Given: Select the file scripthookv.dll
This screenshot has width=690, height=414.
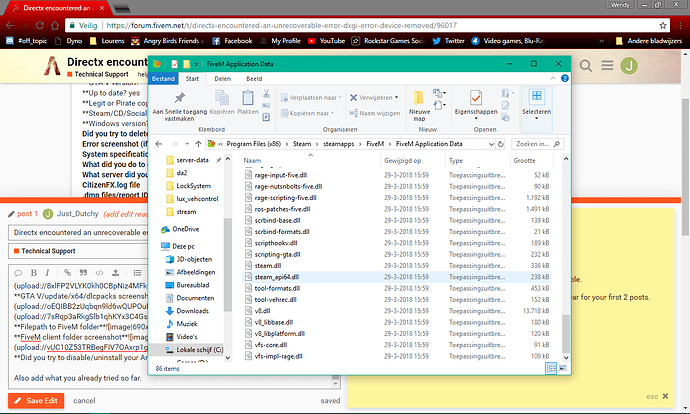Looking at the screenshot, I should coord(275,243).
